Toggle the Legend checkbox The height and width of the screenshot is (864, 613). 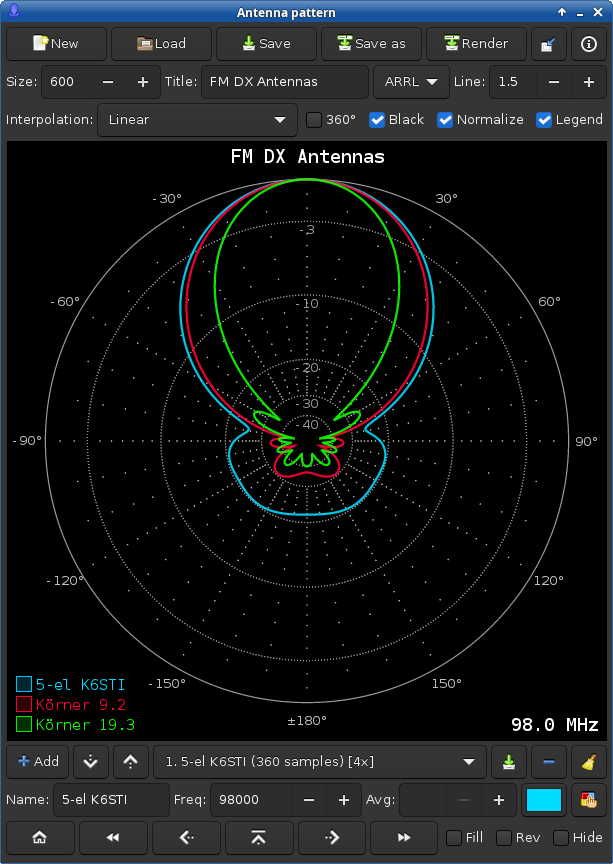coord(569,120)
